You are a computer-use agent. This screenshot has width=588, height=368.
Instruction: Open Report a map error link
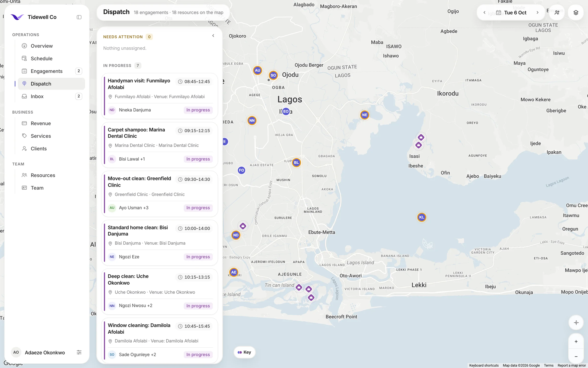(572, 365)
